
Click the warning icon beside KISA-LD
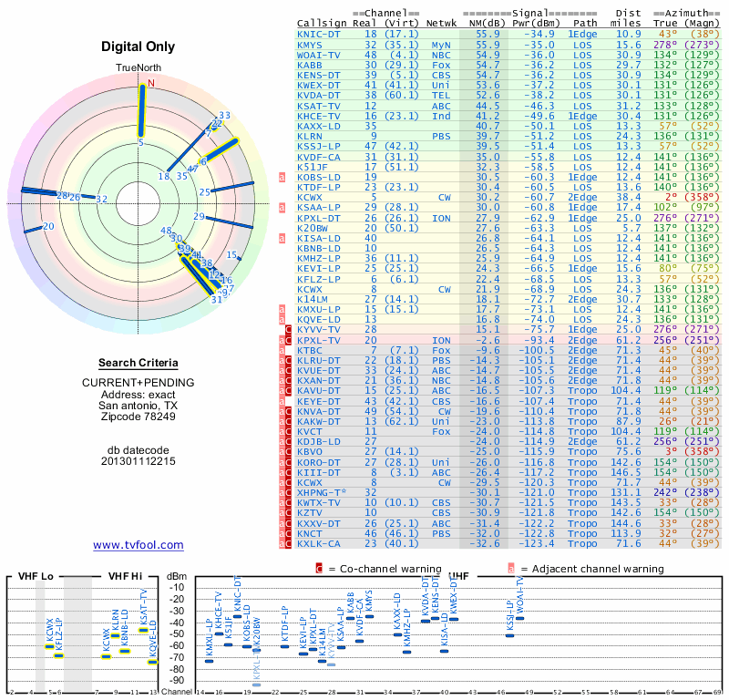point(282,238)
